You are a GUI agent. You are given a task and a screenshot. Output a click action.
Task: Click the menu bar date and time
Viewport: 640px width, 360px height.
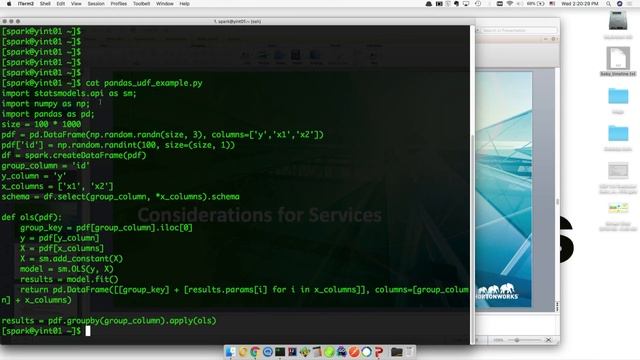tap(580, 4)
